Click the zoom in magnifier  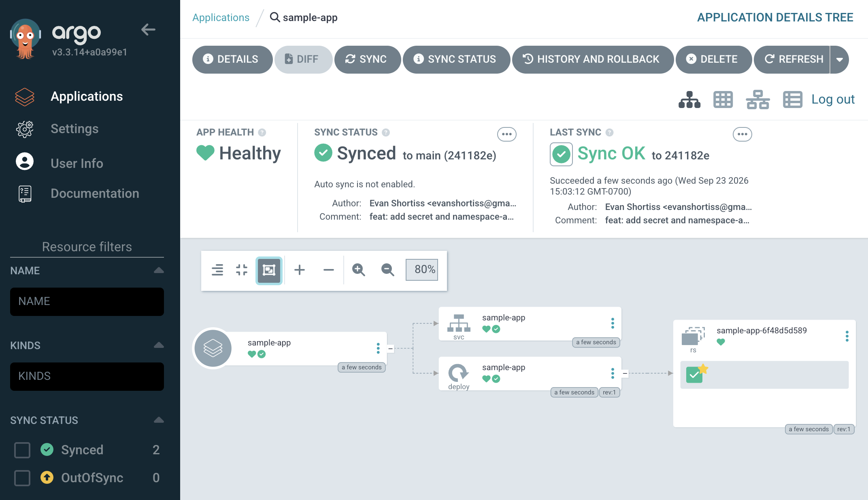click(x=359, y=270)
